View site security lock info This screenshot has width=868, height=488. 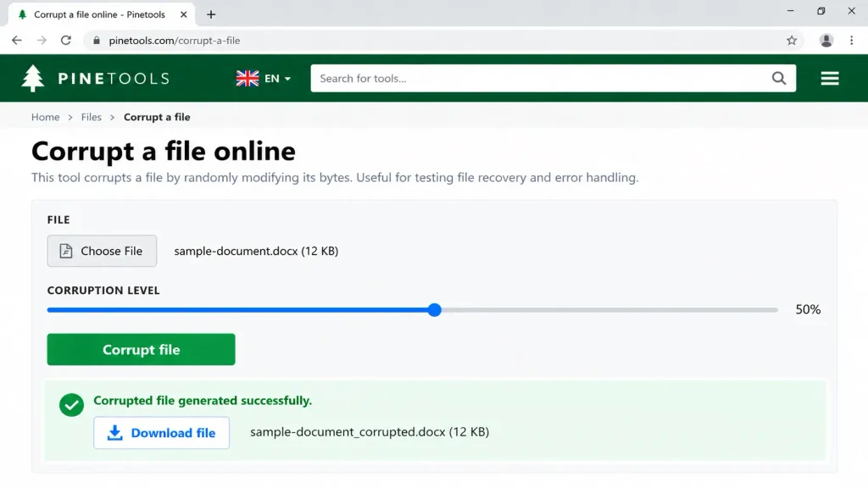coord(97,41)
